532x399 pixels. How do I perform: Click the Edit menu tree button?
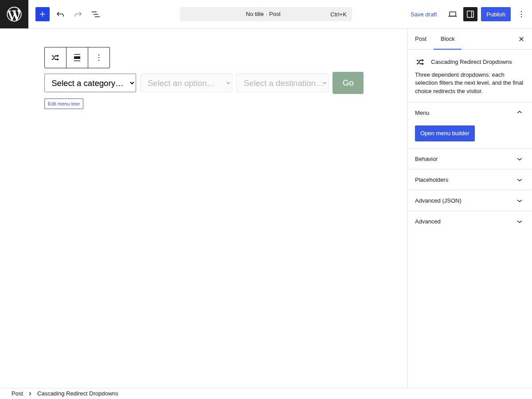64,104
